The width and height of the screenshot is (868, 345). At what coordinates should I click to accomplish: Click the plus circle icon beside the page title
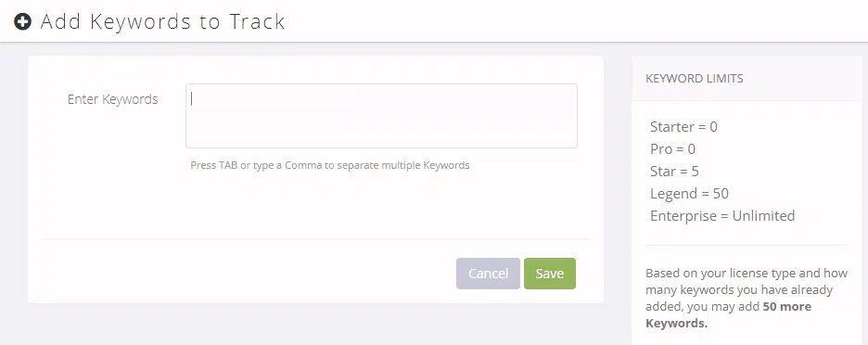click(22, 22)
